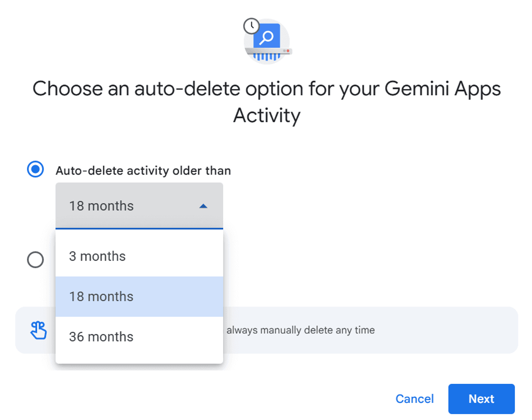Click the blue shredded paper strips graphic
The height and width of the screenshot is (420, 532).
point(266,57)
